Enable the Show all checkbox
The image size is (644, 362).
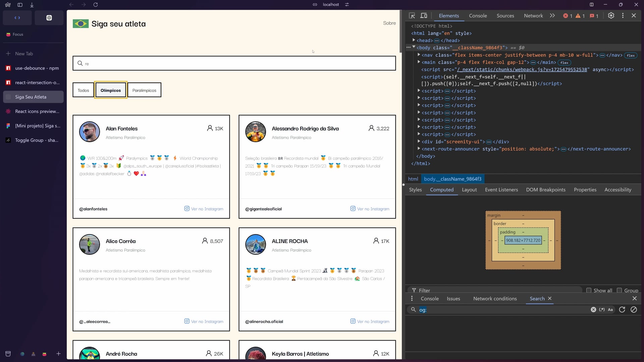pyautogui.click(x=589, y=291)
